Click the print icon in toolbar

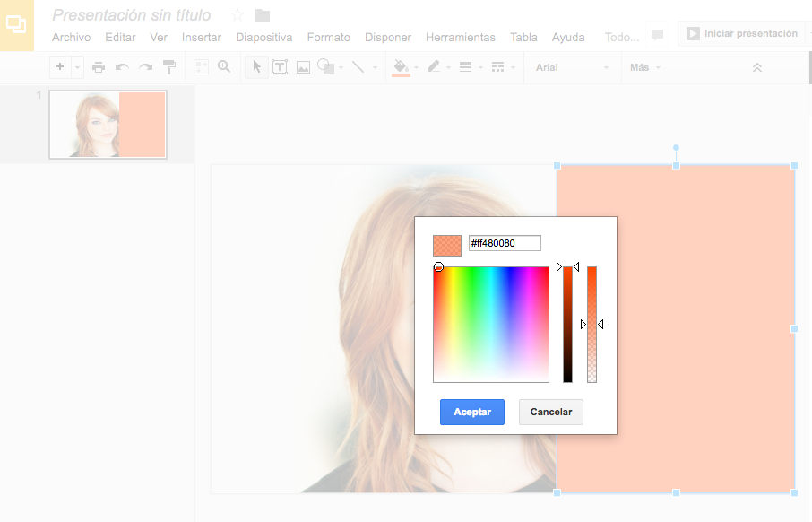pyautogui.click(x=99, y=67)
